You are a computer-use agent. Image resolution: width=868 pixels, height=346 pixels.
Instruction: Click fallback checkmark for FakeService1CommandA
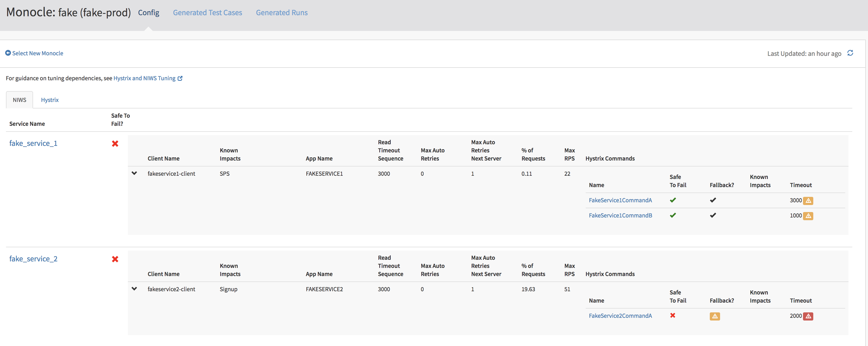713,200
